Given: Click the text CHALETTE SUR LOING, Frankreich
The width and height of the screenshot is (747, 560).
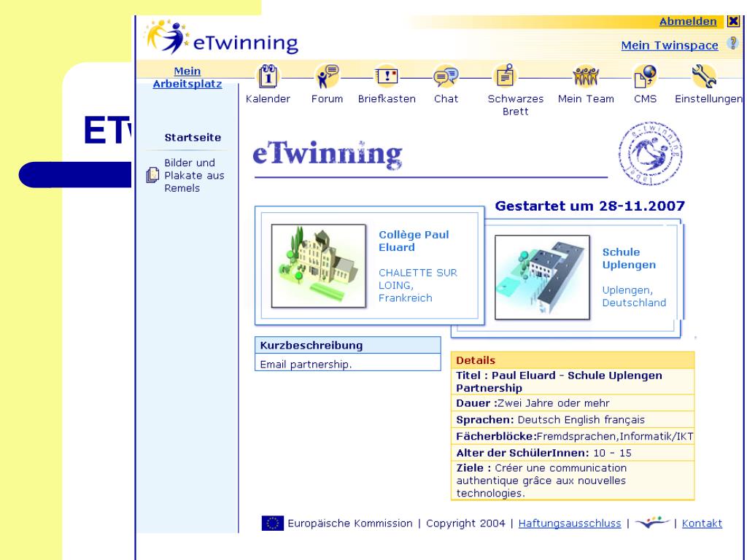Looking at the screenshot, I should 417,285.
